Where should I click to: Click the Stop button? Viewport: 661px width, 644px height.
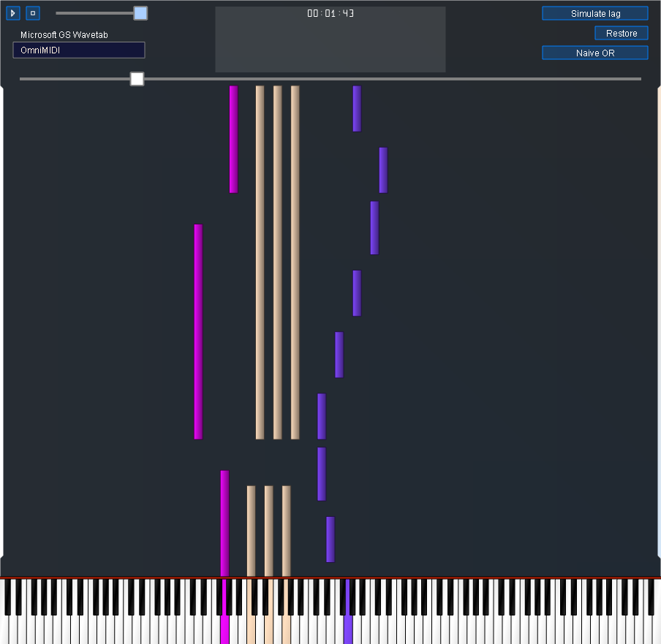[x=33, y=13]
